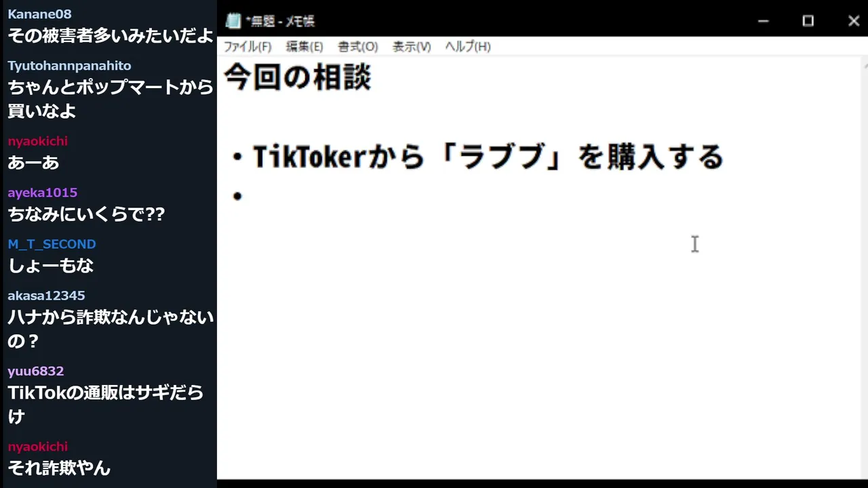Click chat message しょーもな
Image resolution: width=868 pixels, height=488 pixels.
[x=51, y=266]
